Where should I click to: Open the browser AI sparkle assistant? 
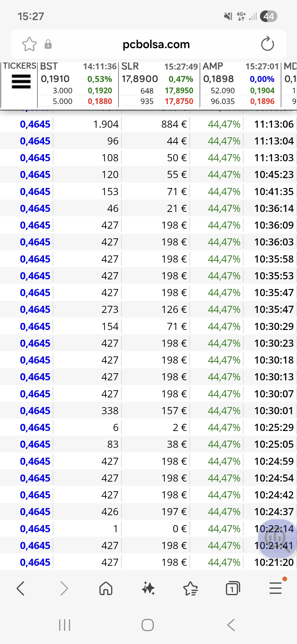pyautogui.click(x=148, y=588)
